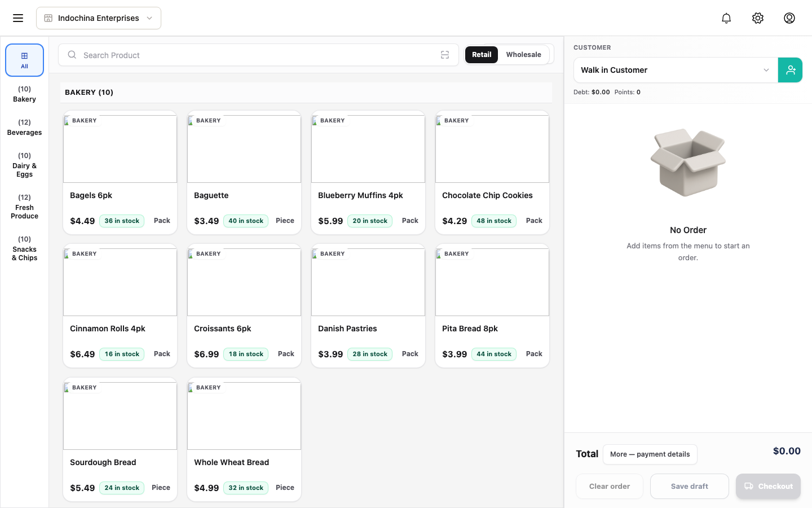Add Blueberry Muffins 4pk to the order
Screen dimensions: 812x508
[x=368, y=172]
